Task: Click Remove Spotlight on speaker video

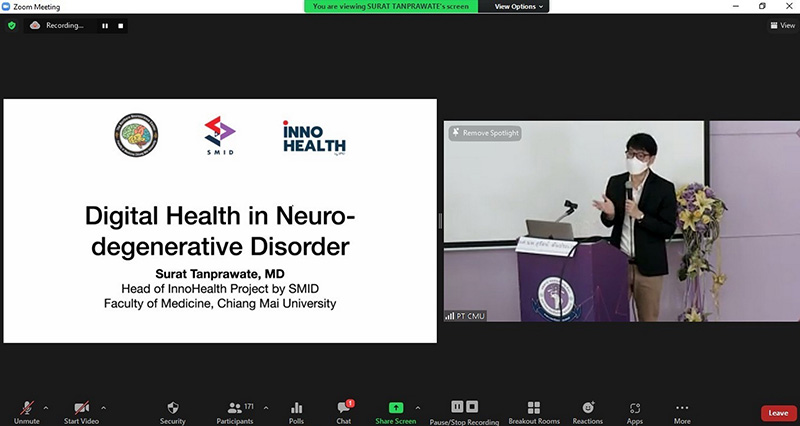Action: [485, 133]
